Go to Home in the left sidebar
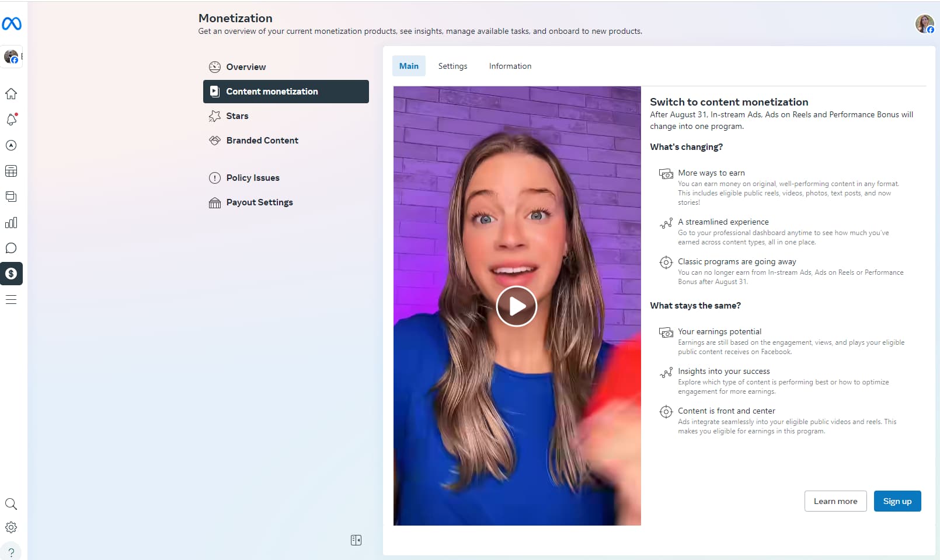 tap(11, 94)
